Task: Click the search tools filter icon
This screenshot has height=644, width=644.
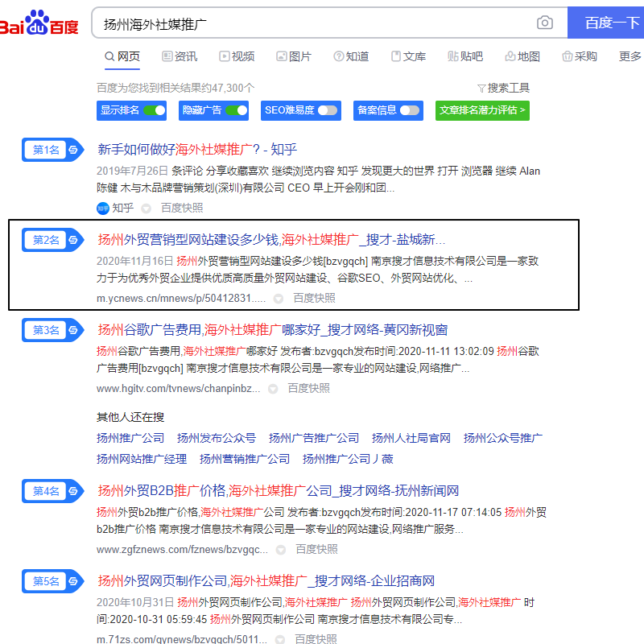Action: (481, 89)
